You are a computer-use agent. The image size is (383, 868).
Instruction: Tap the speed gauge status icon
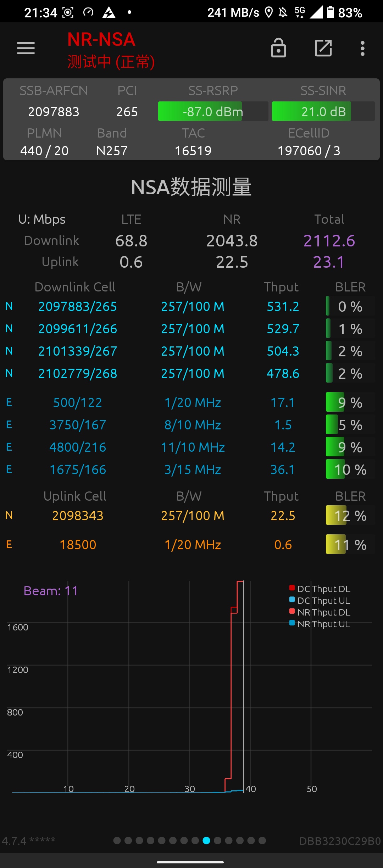(x=88, y=13)
